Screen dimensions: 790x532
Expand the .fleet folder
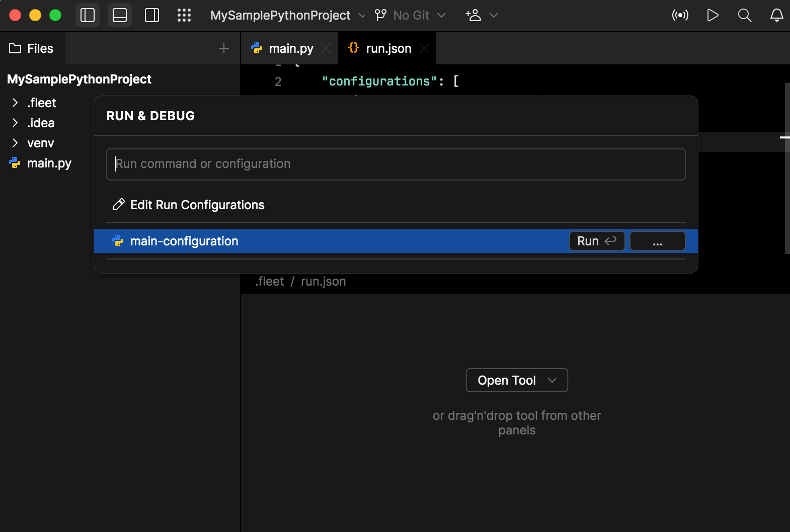pos(15,103)
